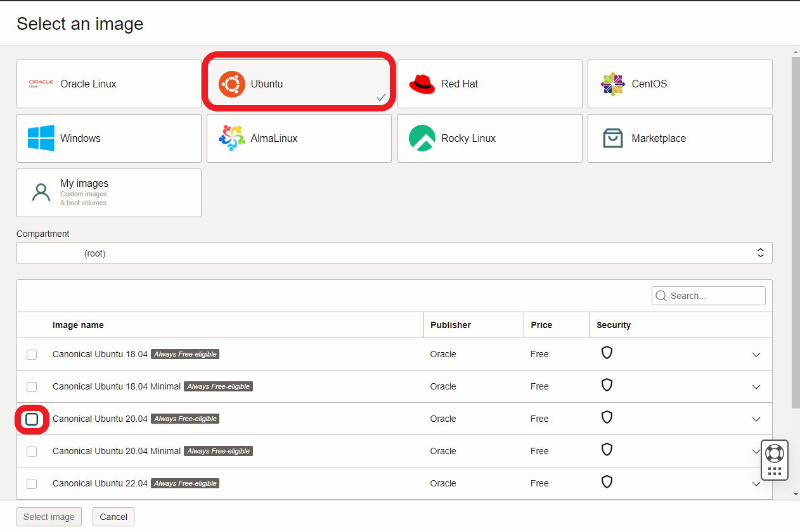Click the Select image button
This screenshot has height=532, width=800.
coord(49,517)
